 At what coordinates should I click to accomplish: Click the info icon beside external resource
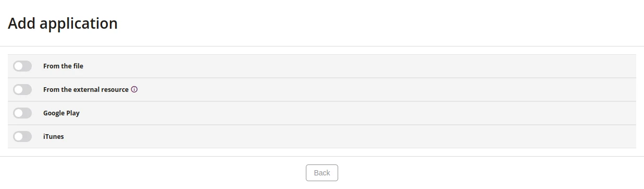pos(134,89)
